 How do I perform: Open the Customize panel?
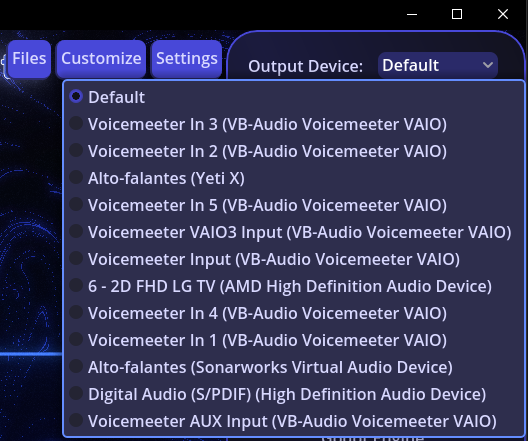101,59
